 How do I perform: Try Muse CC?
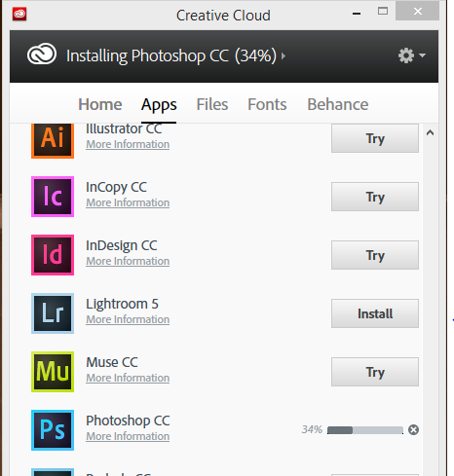[375, 372]
